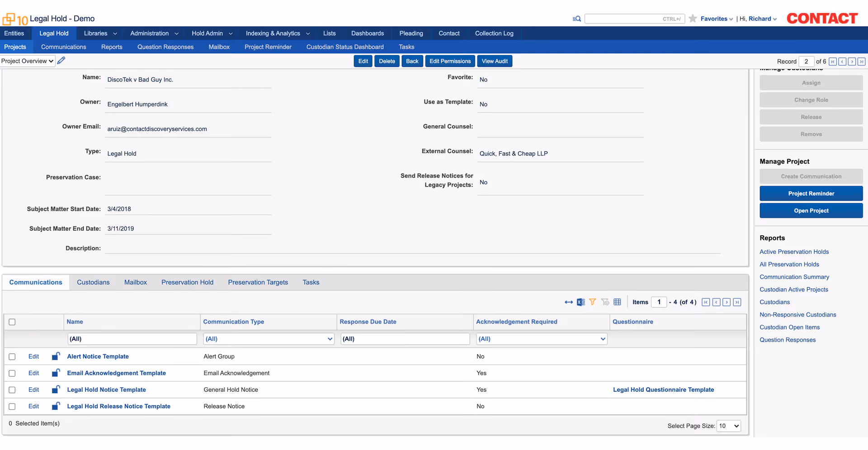Open the Acknowledgement Required filter dropdown
Viewport: 868px width, 450px height.
542,339
